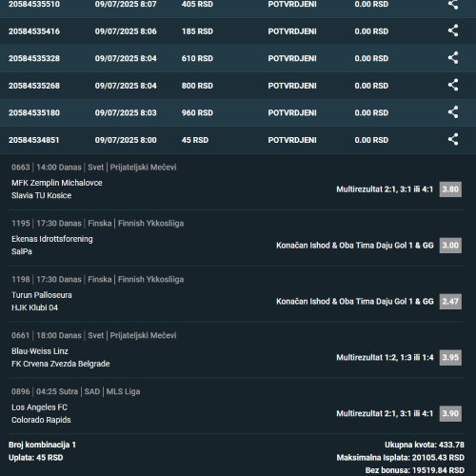Click the date 09/07/2025 8:07

tap(126, 4)
